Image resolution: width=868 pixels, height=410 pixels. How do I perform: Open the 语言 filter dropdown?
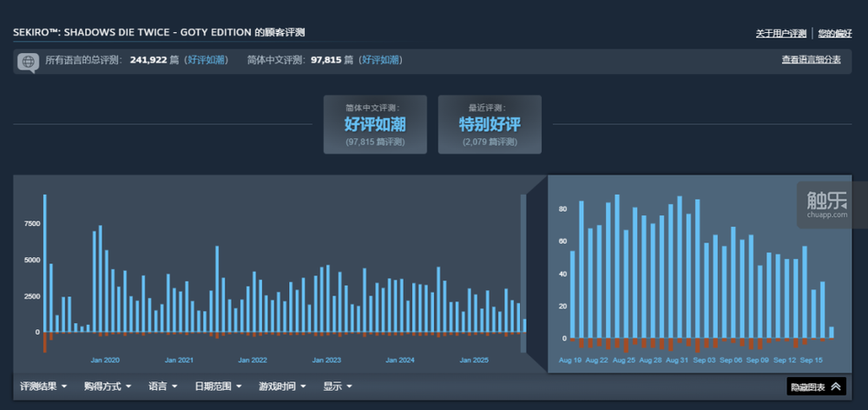[162, 387]
